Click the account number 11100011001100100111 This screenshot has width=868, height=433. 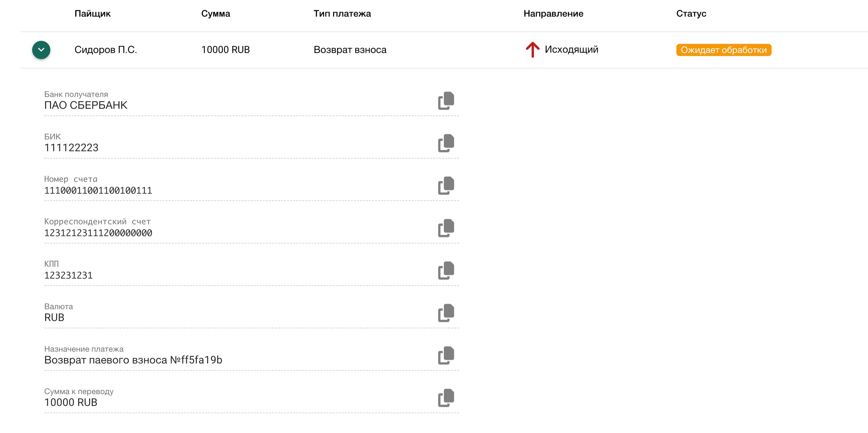98,191
